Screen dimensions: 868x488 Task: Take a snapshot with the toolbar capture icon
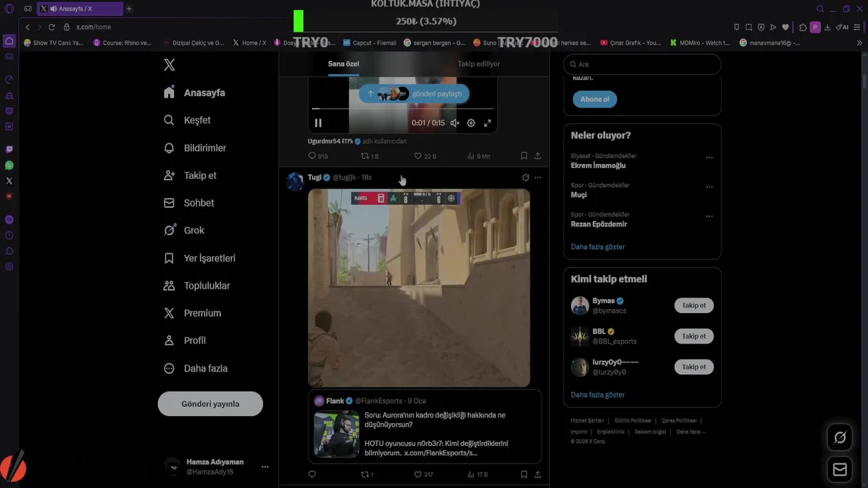click(749, 27)
